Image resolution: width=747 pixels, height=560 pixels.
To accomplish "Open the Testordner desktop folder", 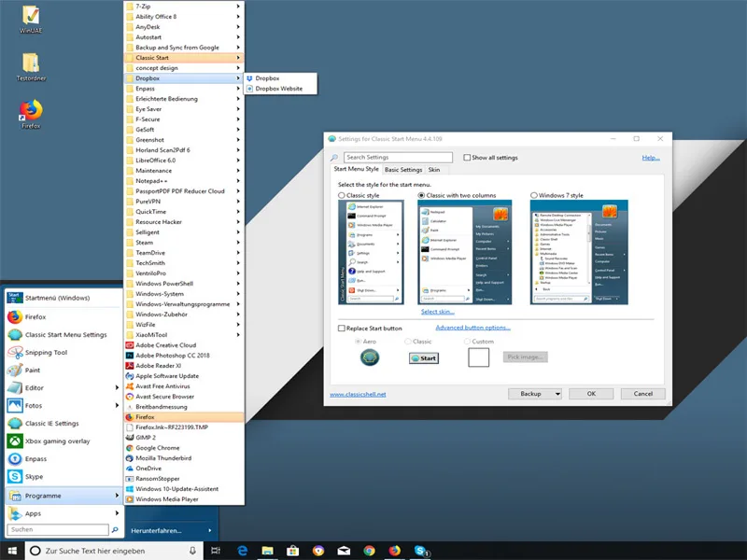I will click(x=31, y=67).
